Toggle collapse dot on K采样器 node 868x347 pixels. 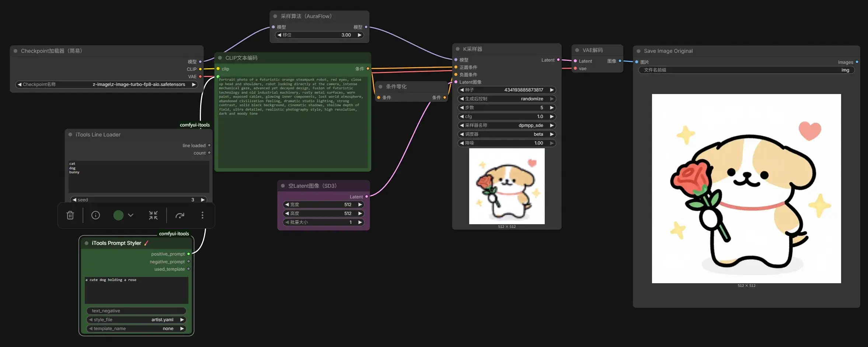point(458,49)
